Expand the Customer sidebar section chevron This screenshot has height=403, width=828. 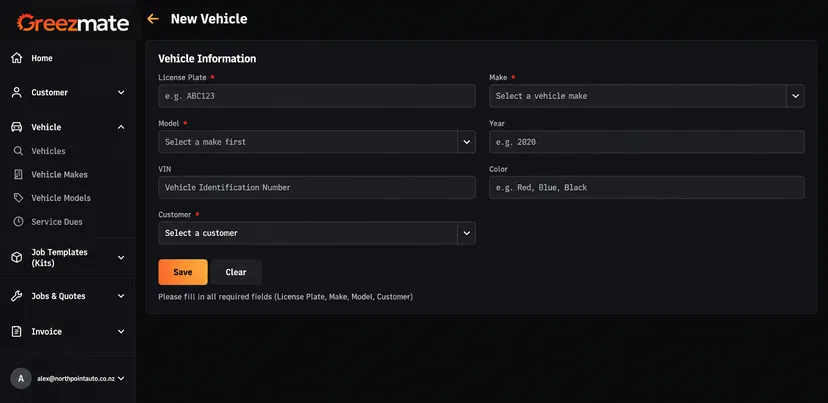point(121,92)
